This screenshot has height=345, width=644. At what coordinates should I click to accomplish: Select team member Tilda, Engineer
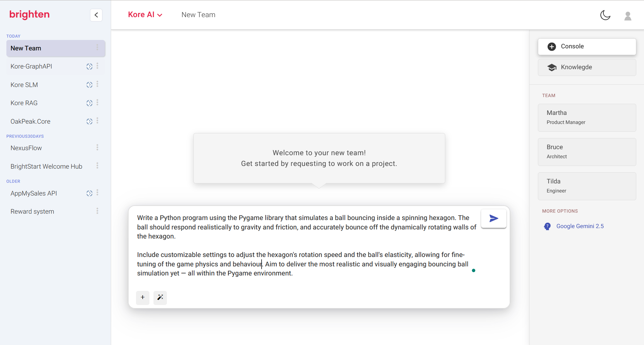(587, 186)
